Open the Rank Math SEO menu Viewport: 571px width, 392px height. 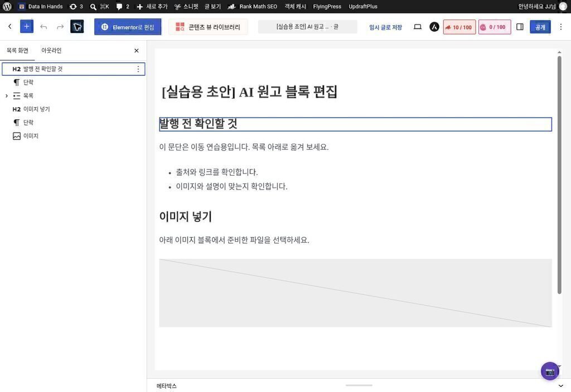[253, 7]
